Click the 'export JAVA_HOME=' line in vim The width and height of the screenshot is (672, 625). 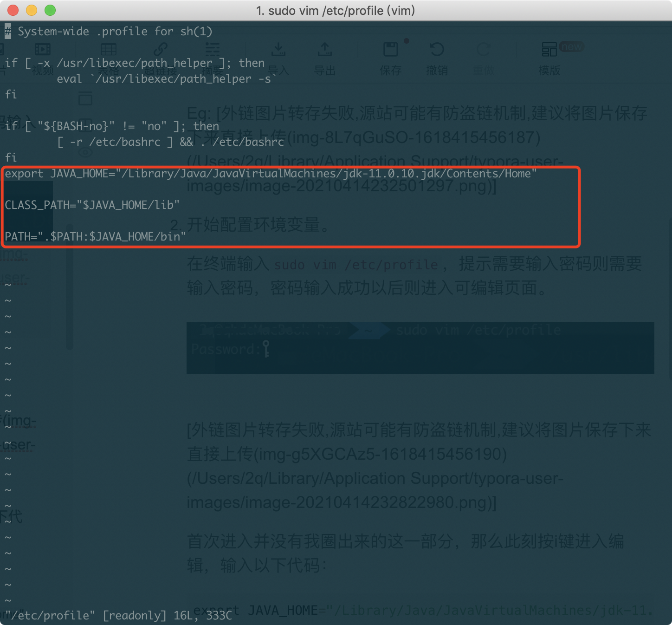(x=271, y=174)
